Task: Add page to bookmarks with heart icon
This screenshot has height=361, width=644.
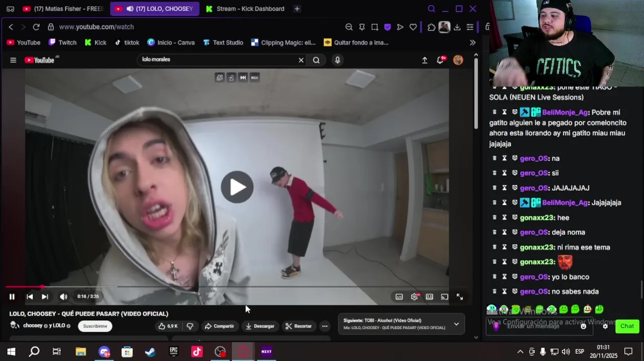Action: pos(413,27)
